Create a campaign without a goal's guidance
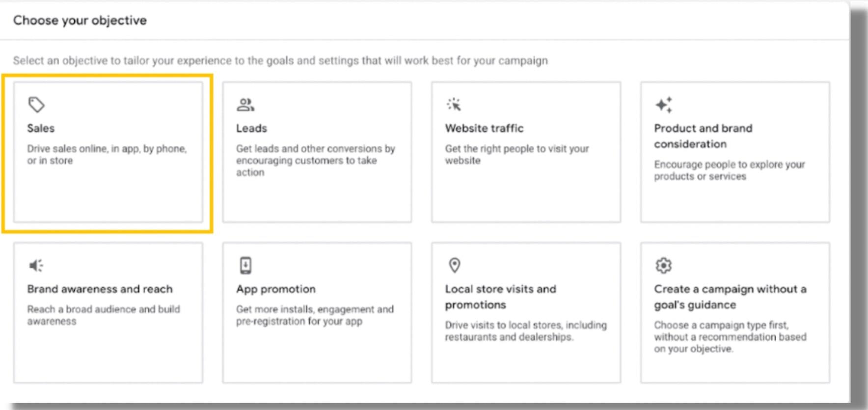 (x=735, y=312)
